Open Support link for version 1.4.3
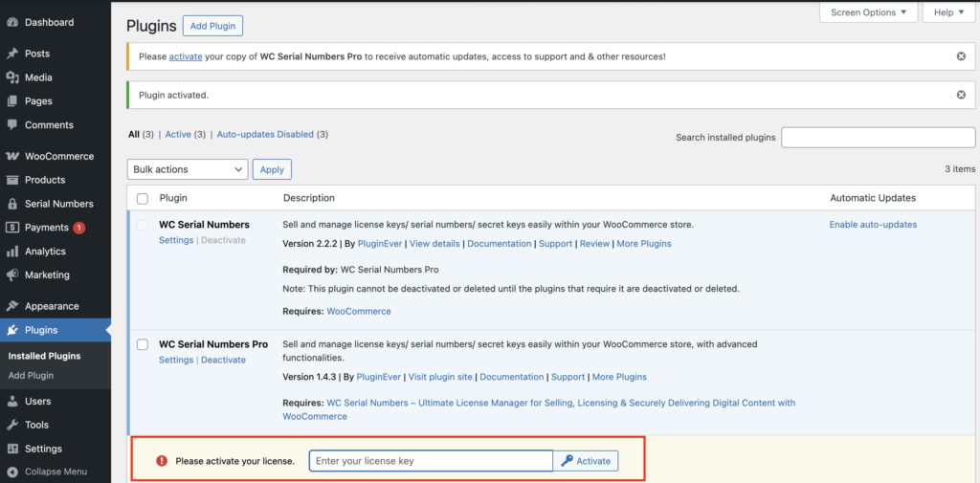 click(568, 377)
